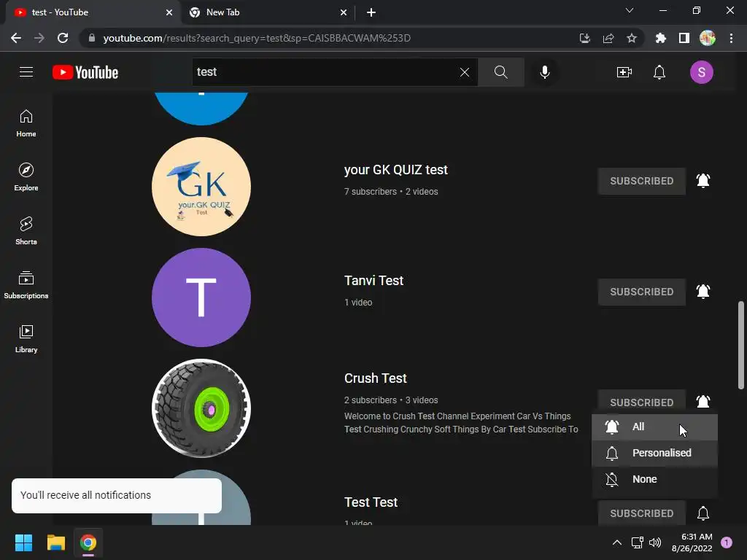Screen dimensions: 747x560
Task: Click SUBSCRIBED button for Crush Test
Action: coord(642,402)
